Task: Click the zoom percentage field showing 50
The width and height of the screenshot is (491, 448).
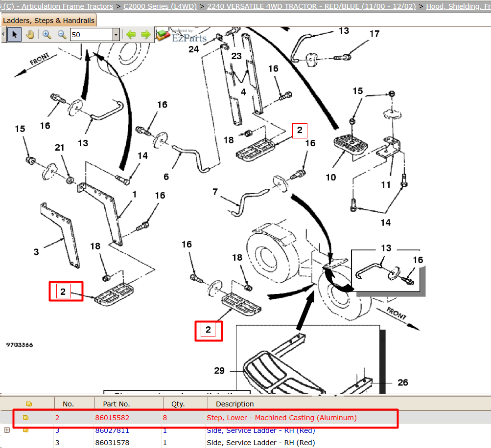Action: click(92, 34)
